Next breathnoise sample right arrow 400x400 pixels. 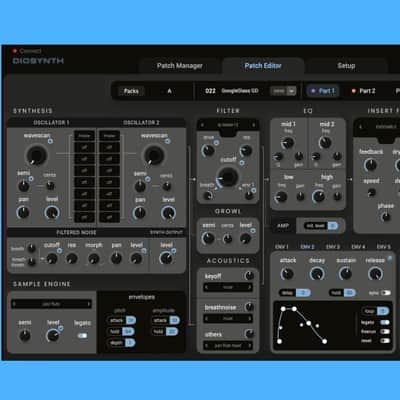[250, 319]
